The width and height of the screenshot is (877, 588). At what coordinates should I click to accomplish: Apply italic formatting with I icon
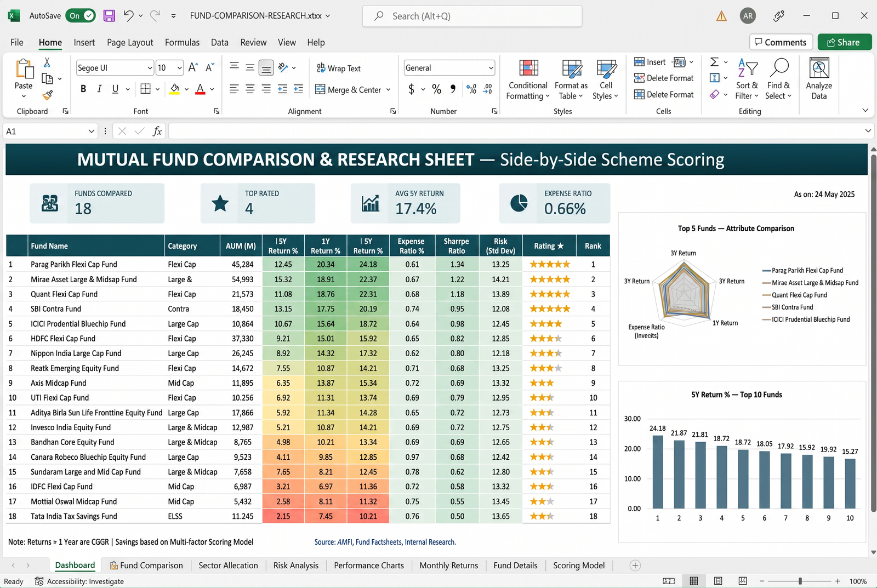99,89
